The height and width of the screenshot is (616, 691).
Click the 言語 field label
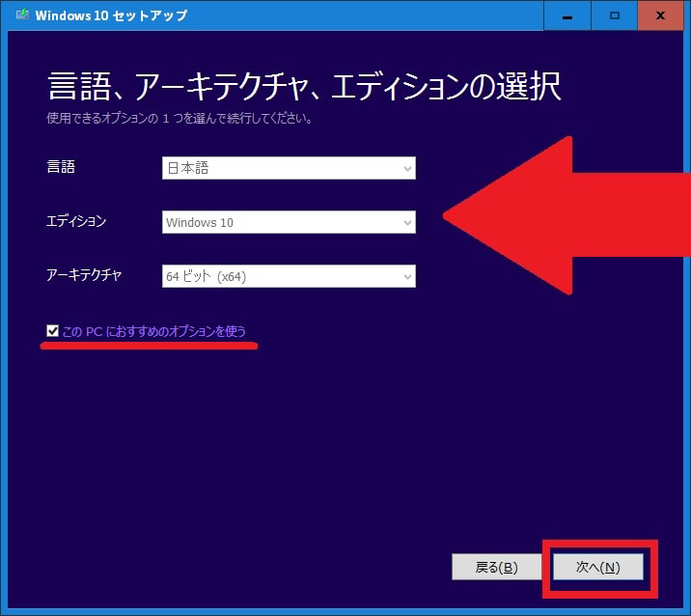pos(61,167)
